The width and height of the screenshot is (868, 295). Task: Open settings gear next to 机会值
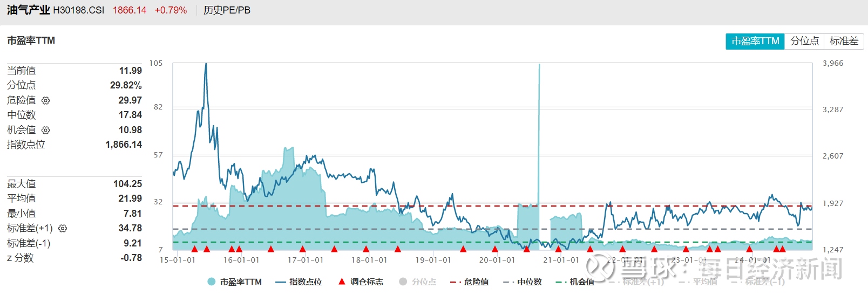(x=46, y=130)
